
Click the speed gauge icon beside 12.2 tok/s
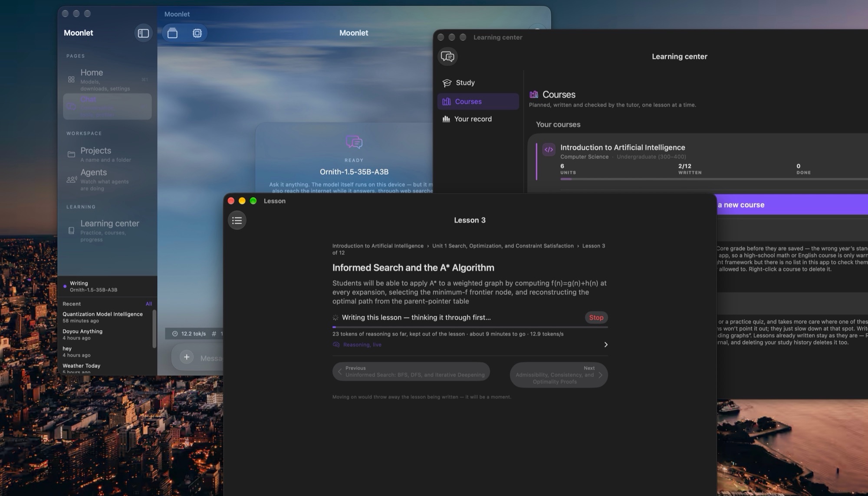(175, 334)
